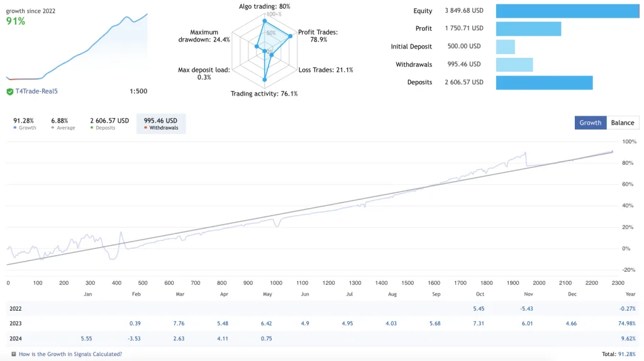Click the Profit Trades radar point
The height and width of the screenshot is (361, 644).
pyautogui.click(x=290, y=36)
